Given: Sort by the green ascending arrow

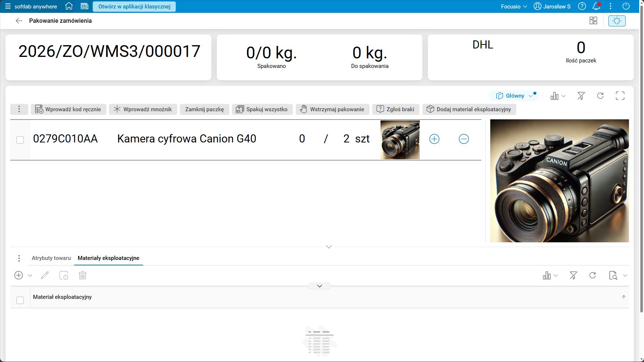Looking at the screenshot, I should point(624,297).
